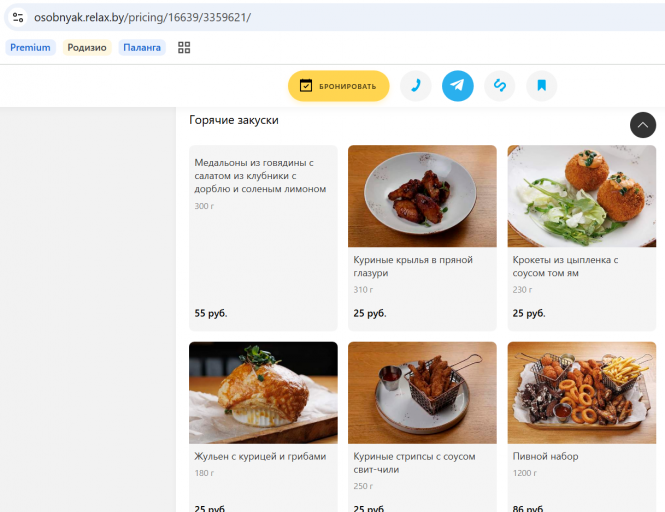665x512 pixels.
Task: Click the phone call icon
Action: point(416,86)
